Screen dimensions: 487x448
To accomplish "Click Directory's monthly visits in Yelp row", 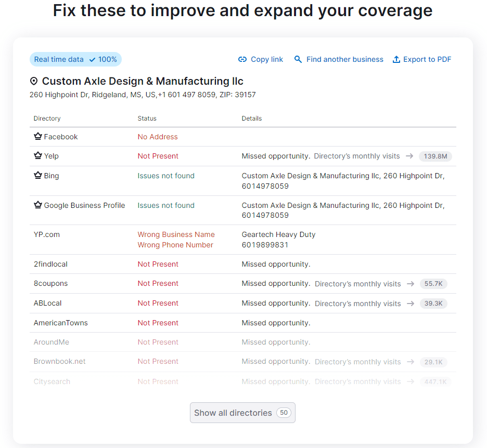I will point(356,156).
